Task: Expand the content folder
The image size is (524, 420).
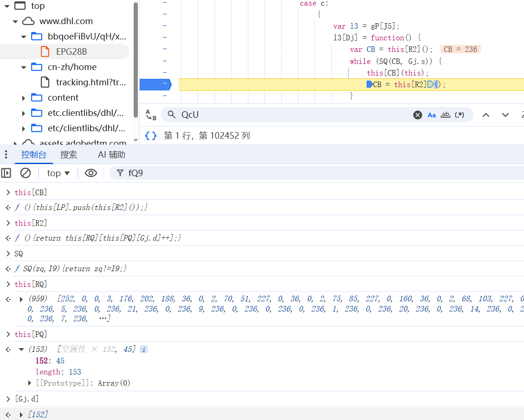Action: tap(23, 98)
